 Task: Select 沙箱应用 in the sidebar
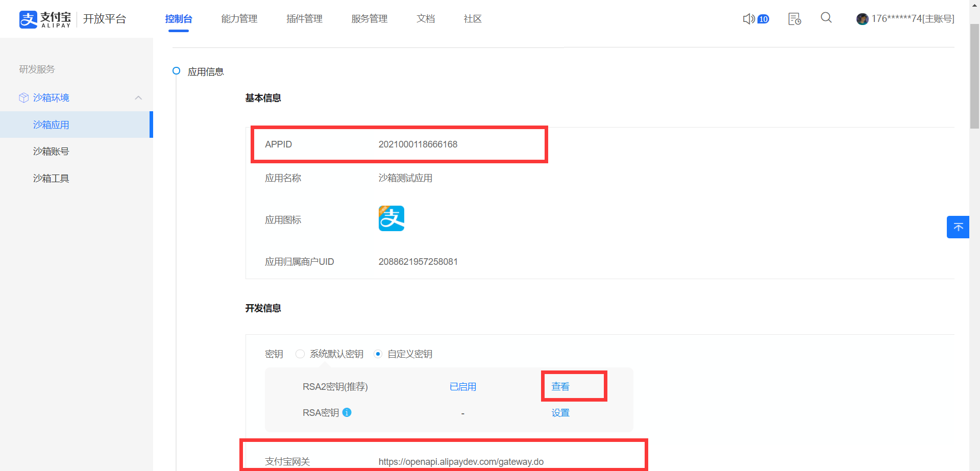coord(77,125)
